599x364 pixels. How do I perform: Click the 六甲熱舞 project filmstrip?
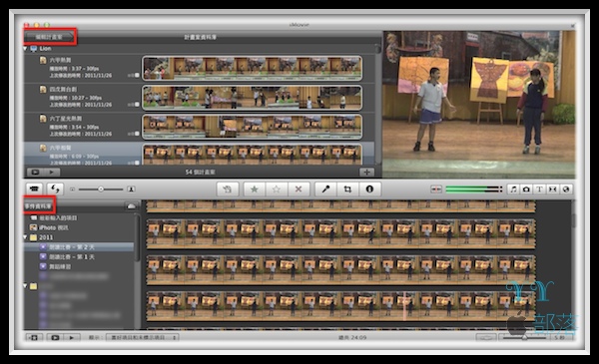[x=253, y=68]
